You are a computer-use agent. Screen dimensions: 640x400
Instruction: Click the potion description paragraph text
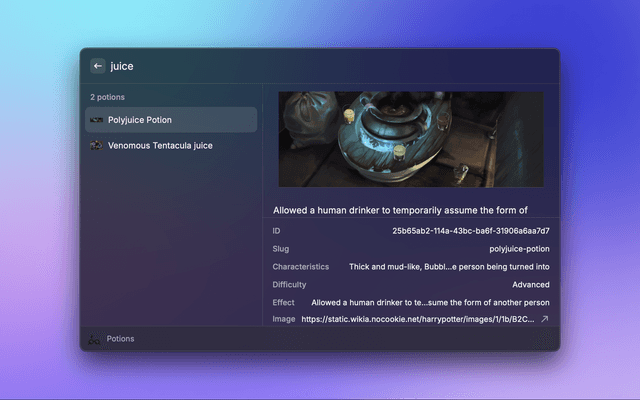(x=400, y=211)
